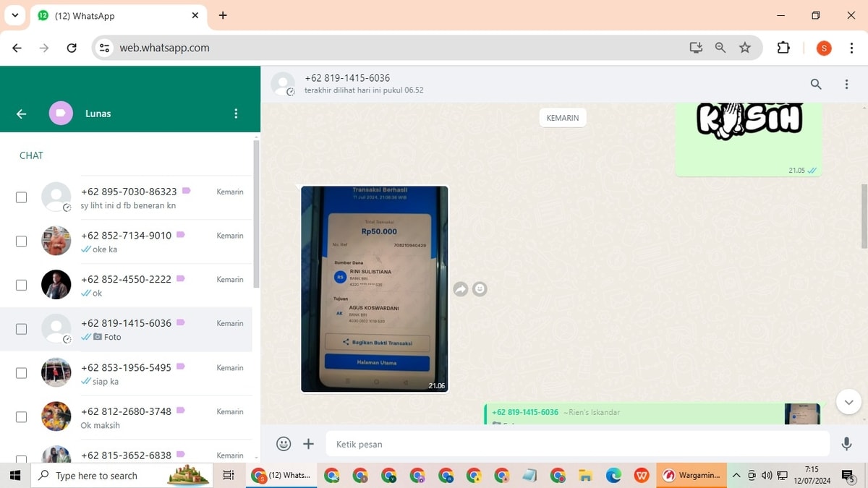
Task: Open the Chrome profile S avatar
Action: pos(824,48)
